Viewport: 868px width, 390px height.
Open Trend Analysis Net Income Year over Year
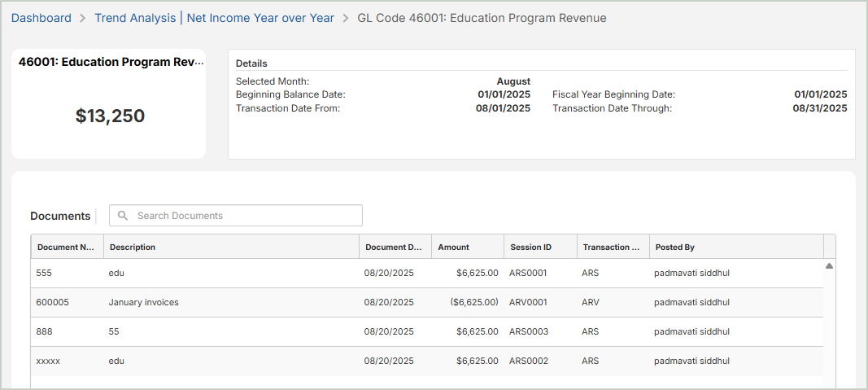[x=214, y=18]
